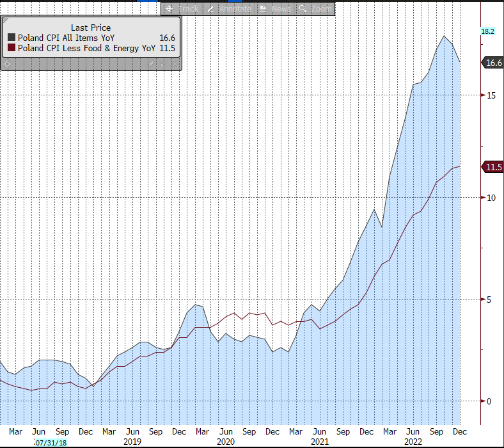
Task: Click the 11.5 value in the legend
Action: (x=167, y=48)
